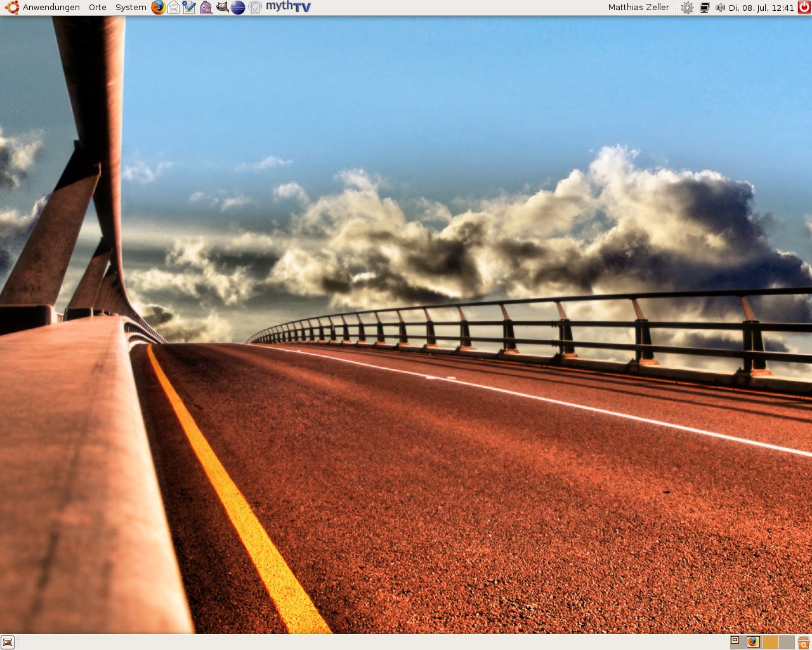
Task: Switch to the orange highlighted workspace
Action: (770, 642)
